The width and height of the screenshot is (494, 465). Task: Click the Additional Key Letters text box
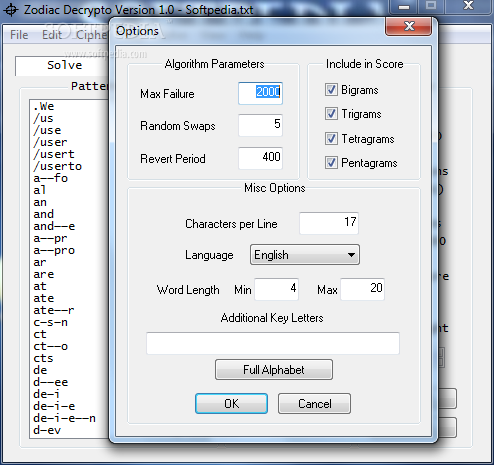[x=273, y=343]
